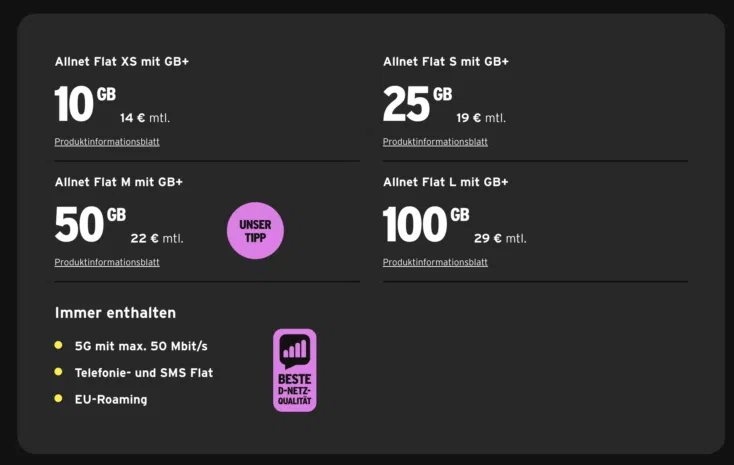This screenshot has height=465, width=734.
Task: Click the 14 € mtl. price
Action: (145, 118)
